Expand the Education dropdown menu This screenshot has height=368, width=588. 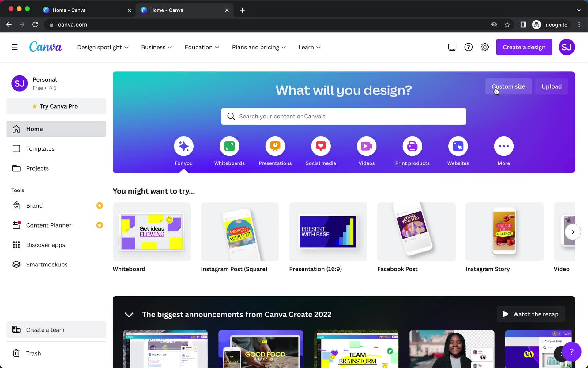pos(202,47)
